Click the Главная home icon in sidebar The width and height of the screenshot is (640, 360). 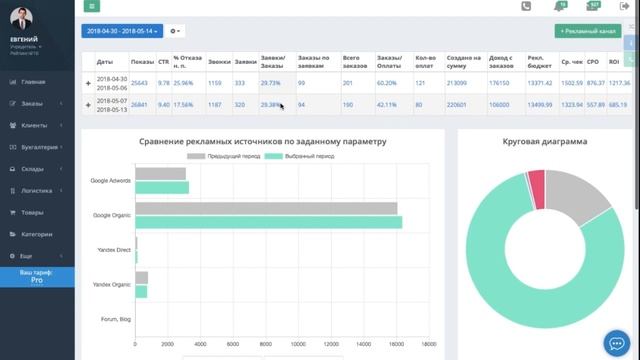coord(13,82)
